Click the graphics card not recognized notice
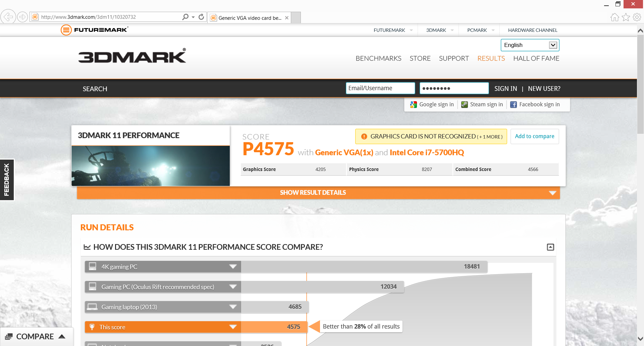The height and width of the screenshot is (346, 644). pyautogui.click(x=431, y=136)
